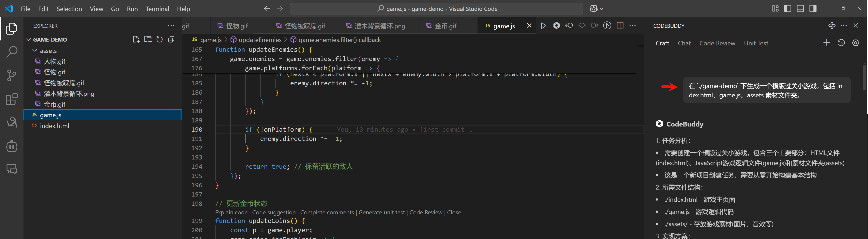Collapse the GAME-DEMO project tree
The width and height of the screenshot is (868, 239).
(x=29, y=40)
